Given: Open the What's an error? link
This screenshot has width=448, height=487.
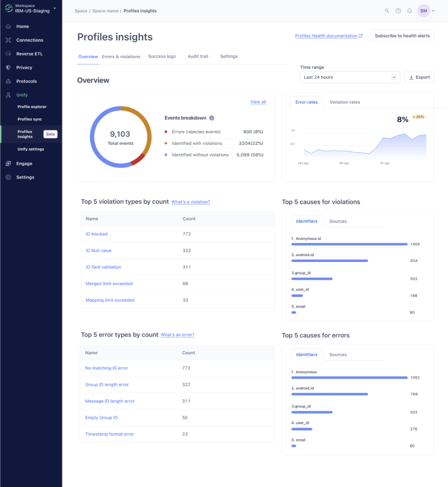Looking at the screenshot, I should (178, 335).
